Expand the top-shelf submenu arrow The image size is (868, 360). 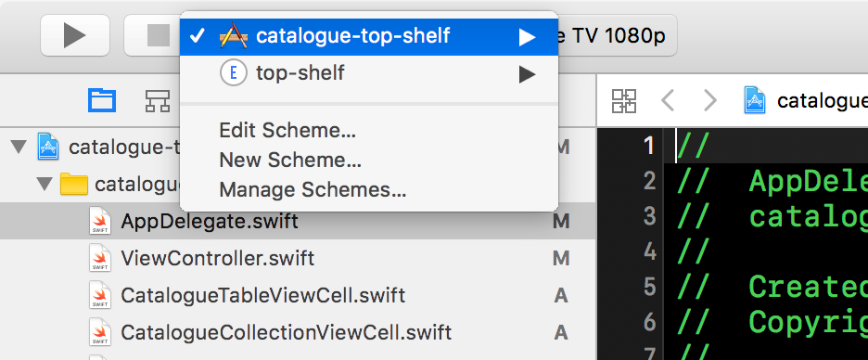coord(527,73)
